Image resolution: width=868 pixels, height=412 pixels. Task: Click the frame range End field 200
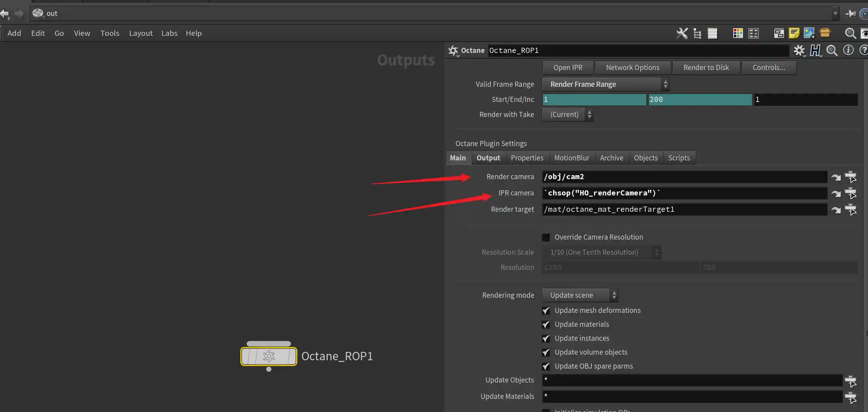click(700, 100)
